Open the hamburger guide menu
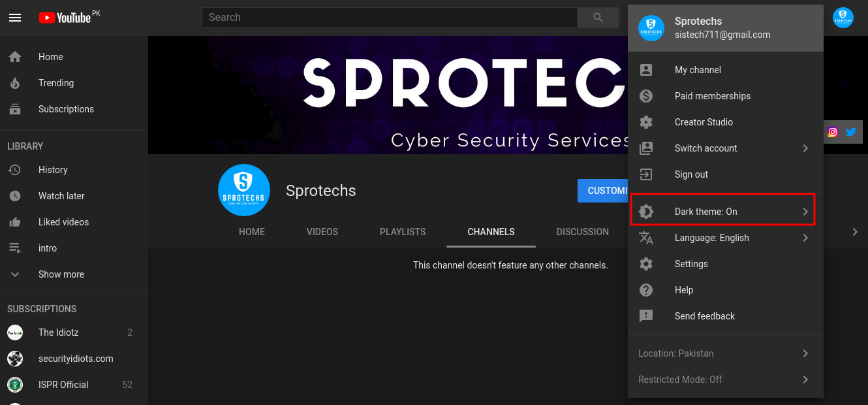The height and width of the screenshot is (405, 868). pyautogui.click(x=15, y=18)
